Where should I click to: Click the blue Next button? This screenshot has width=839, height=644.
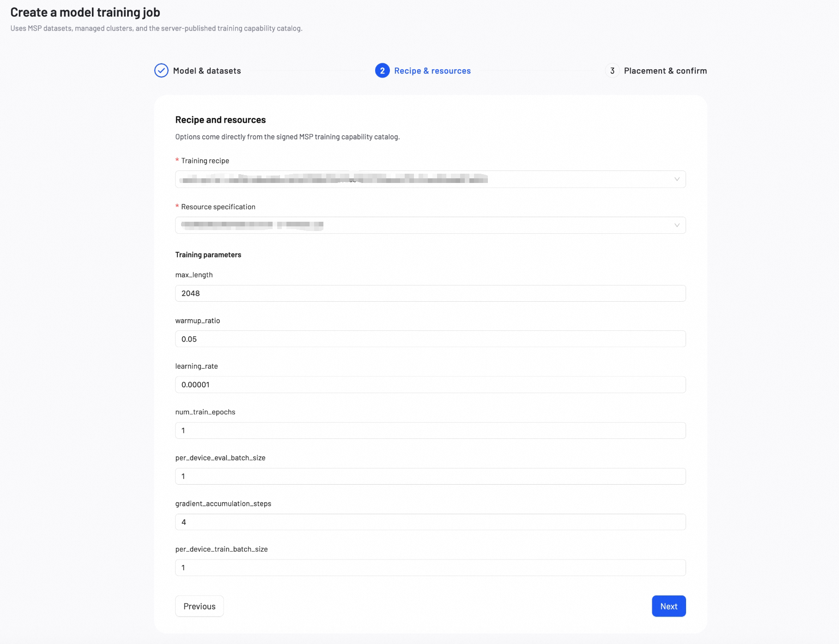pyautogui.click(x=669, y=606)
